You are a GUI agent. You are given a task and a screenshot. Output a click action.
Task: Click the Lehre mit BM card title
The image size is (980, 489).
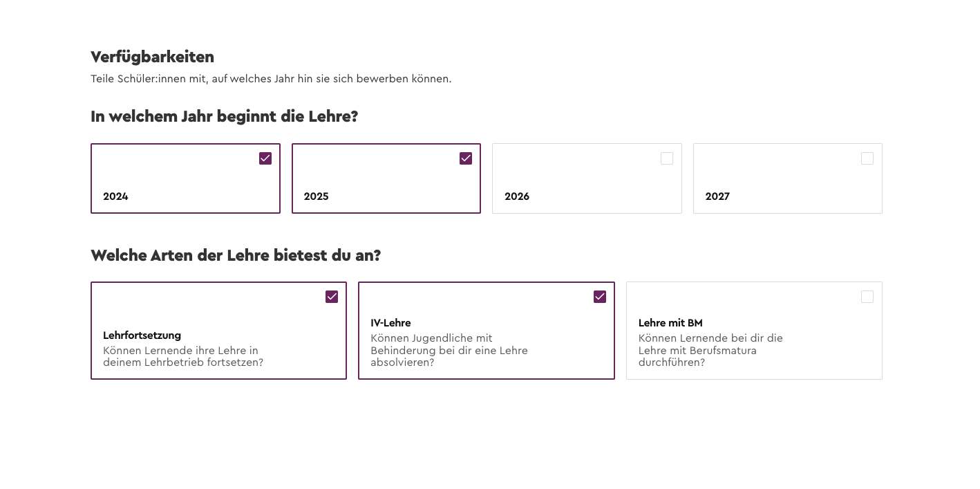[x=670, y=323]
